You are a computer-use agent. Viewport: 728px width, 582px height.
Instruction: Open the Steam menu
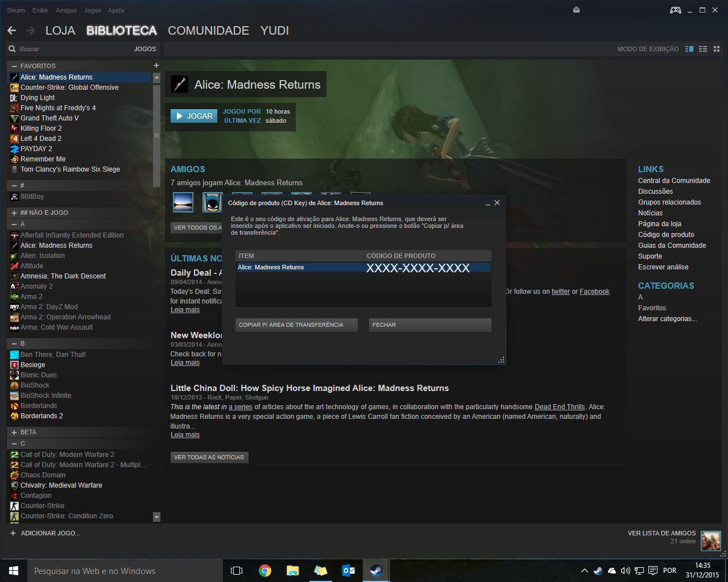[x=16, y=10]
